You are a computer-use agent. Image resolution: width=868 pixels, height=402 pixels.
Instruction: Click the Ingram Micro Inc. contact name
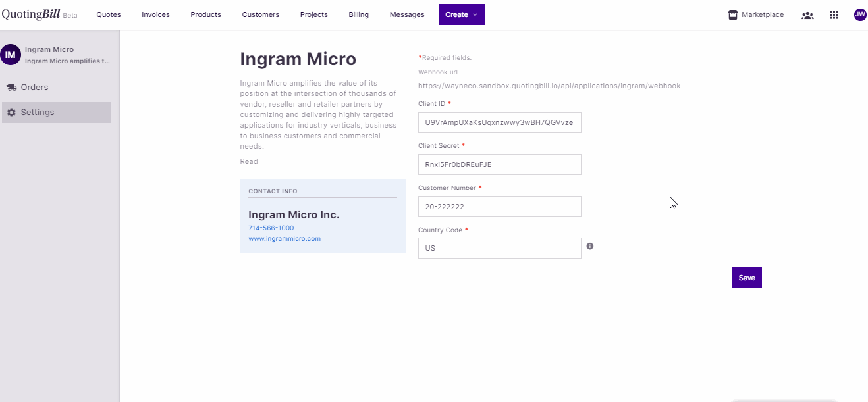pos(294,214)
